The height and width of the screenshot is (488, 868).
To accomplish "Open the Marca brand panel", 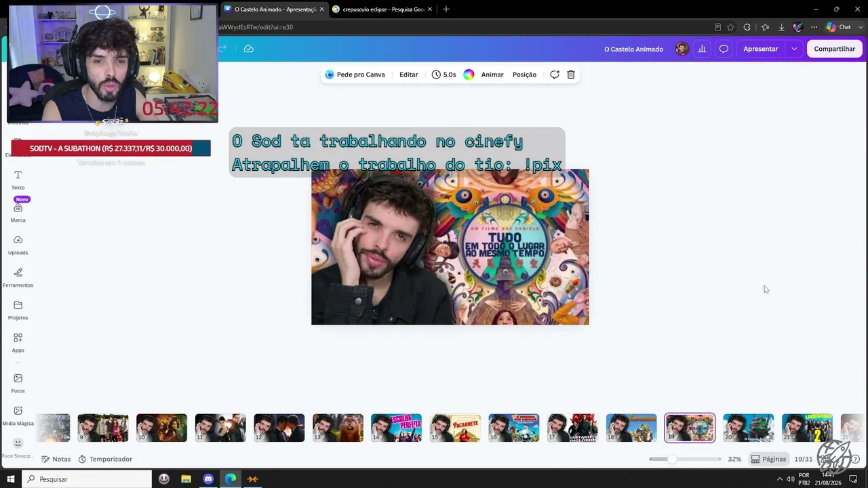I will pyautogui.click(x=18, y=213).
